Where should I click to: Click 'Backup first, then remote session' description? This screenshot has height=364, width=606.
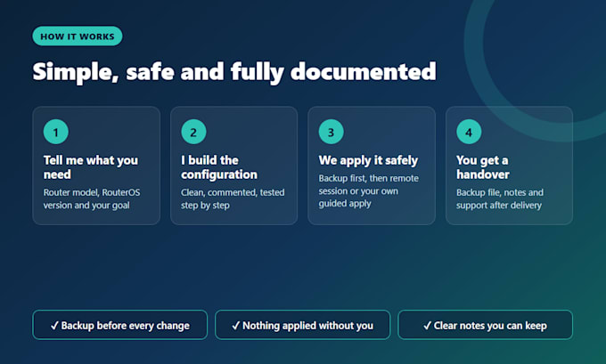coord(369,191)
